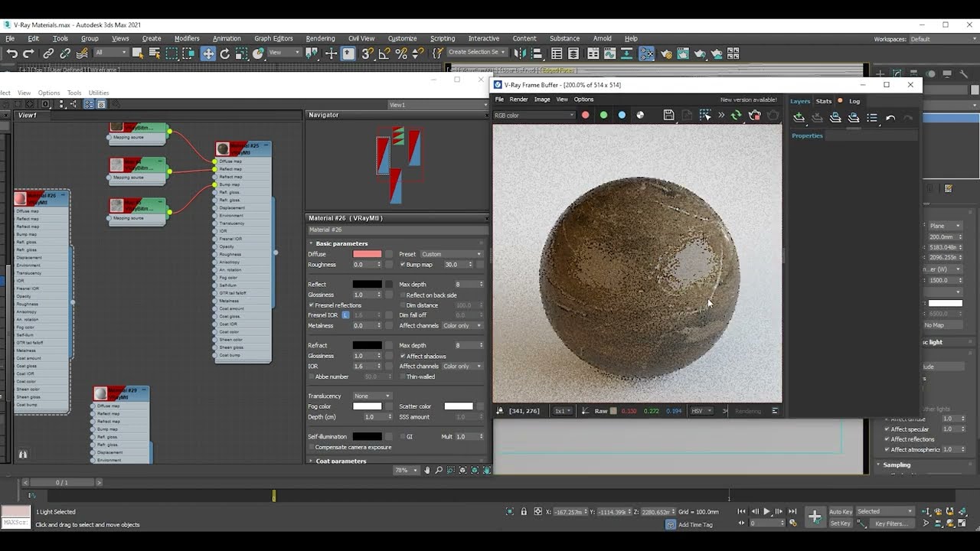The image size is (980, 551).
Task: Click the Pan hand in material editor
Action: pos(427,470)
